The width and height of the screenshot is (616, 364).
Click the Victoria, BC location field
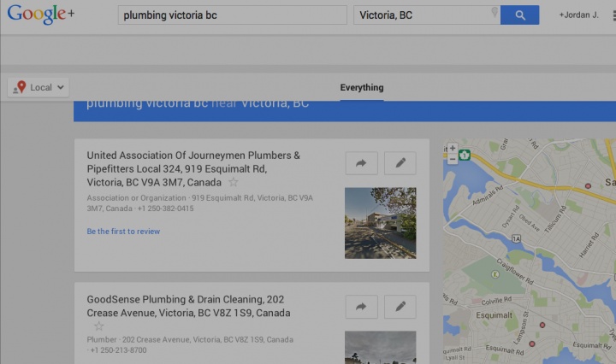(x=427, y=15)
